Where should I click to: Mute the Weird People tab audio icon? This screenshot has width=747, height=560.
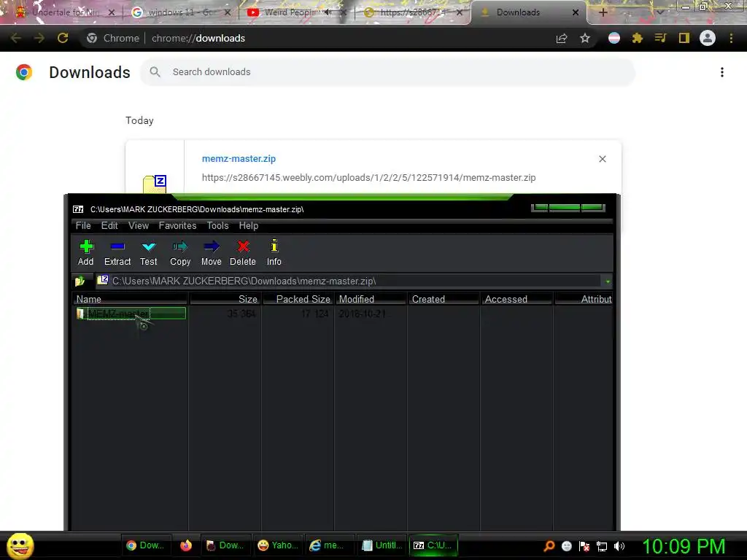click(328, 12)
